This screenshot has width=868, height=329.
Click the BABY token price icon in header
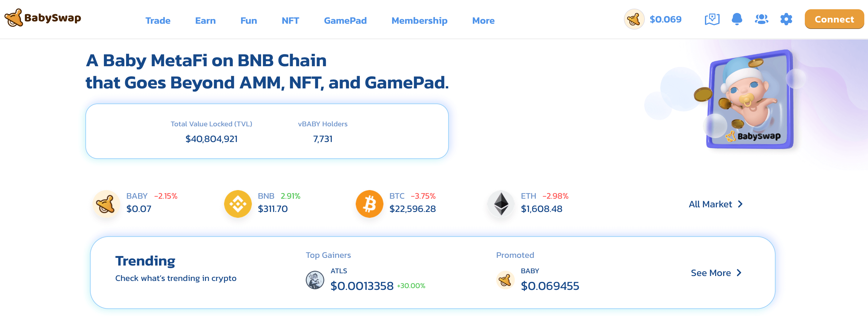634,19
